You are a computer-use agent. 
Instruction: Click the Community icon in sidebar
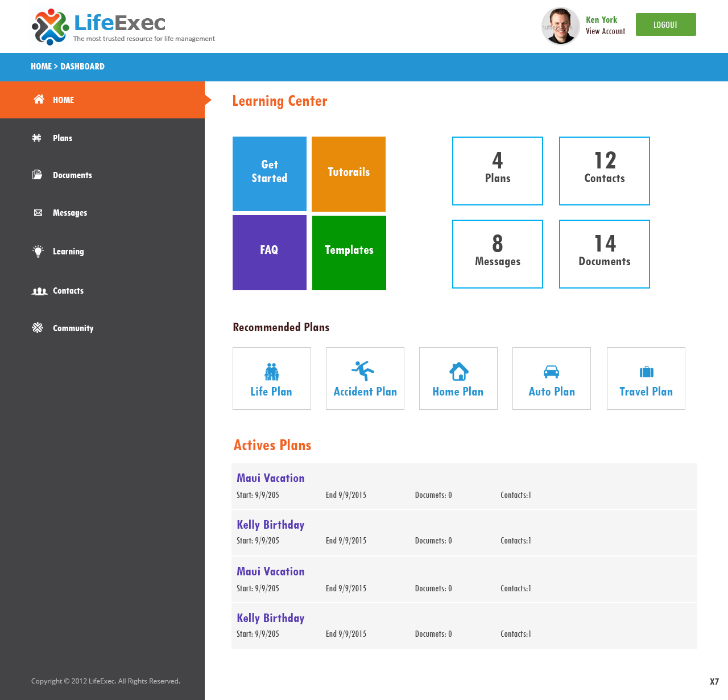point(38,328)
